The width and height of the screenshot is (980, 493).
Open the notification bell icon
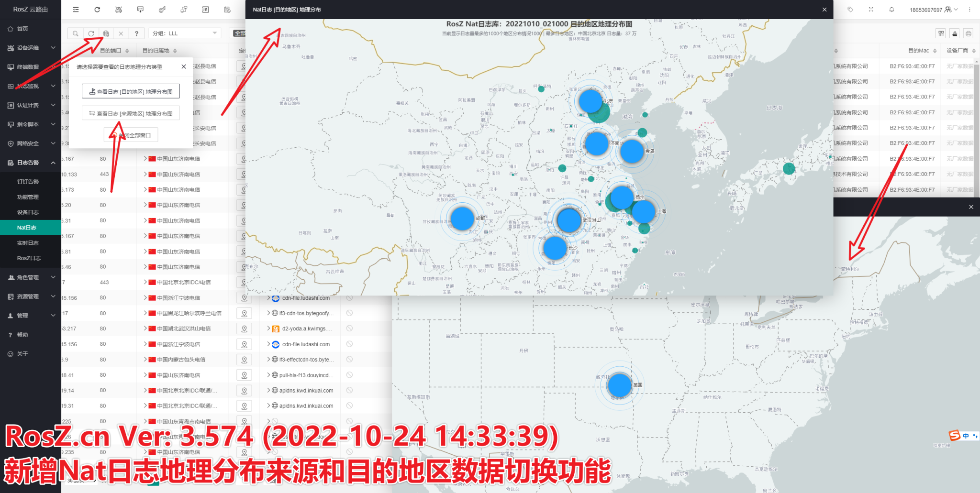click(891, 10)
